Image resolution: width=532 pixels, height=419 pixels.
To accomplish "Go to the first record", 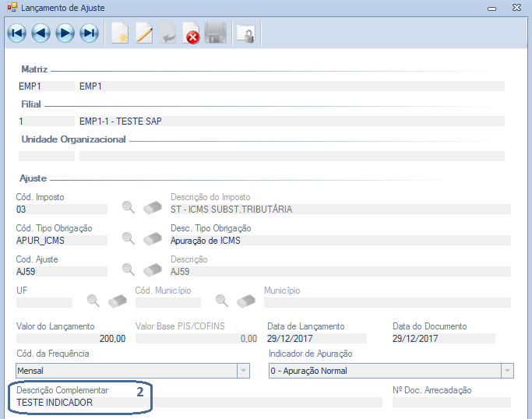I will [16, 33].
